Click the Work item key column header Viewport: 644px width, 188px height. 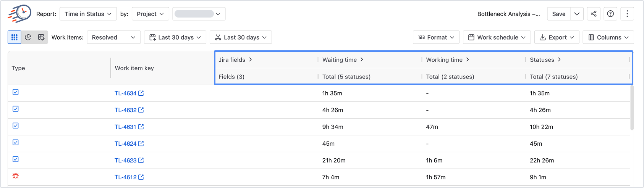coord(134,68)
